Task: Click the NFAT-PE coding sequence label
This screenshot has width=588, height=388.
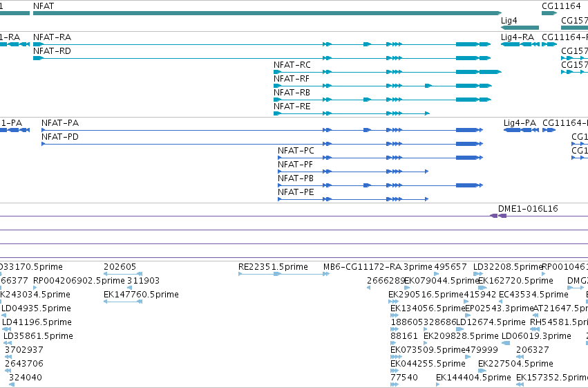Action: [296, 192]
